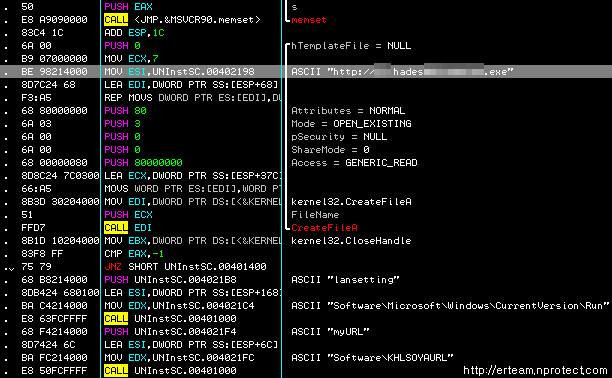The height and width of the screenshot is (378, 612).
Task: Select LEA EDI,DWORD PTR SS:[ESP+68] instruction
Action: click(191, 85)
